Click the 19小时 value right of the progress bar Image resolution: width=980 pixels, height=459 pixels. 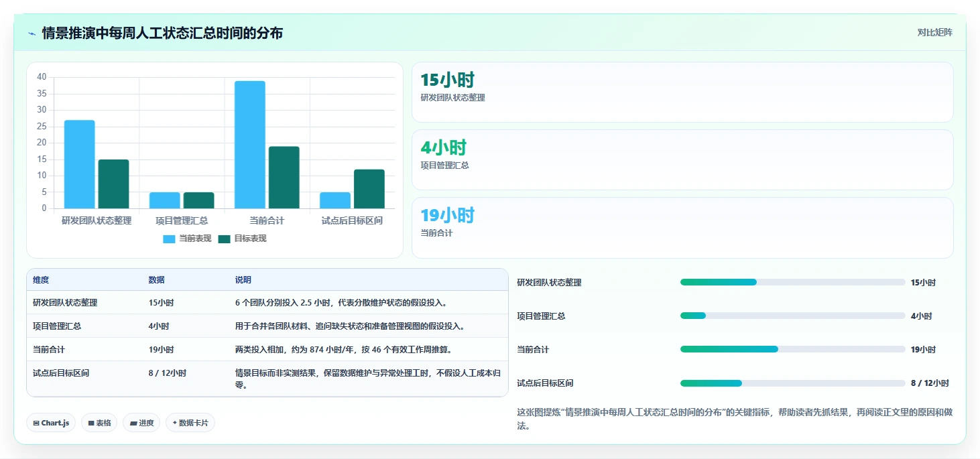click(x=923, y=350)
